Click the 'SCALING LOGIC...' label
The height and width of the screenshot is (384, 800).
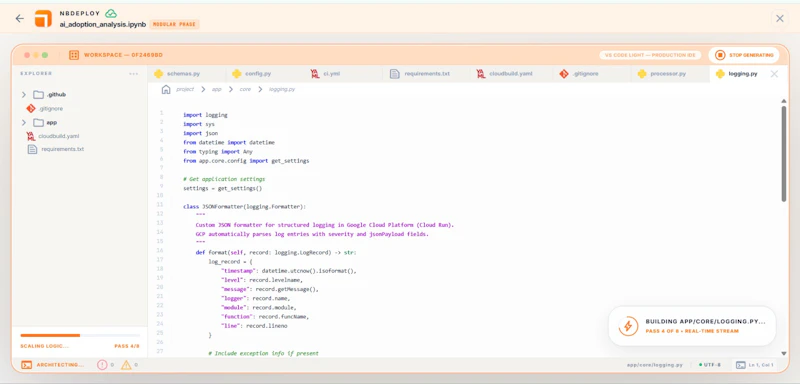tap(44, 346)
